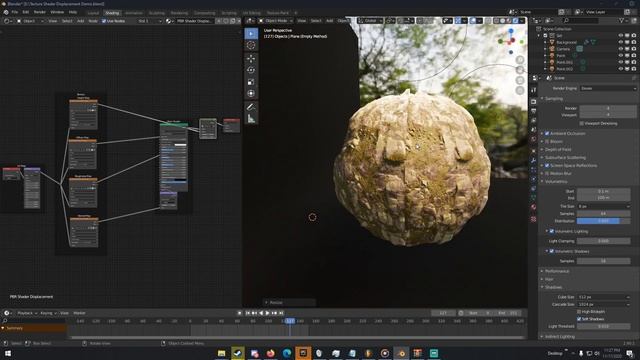Switch to the Layout workspace tab

tap(93, 13)
